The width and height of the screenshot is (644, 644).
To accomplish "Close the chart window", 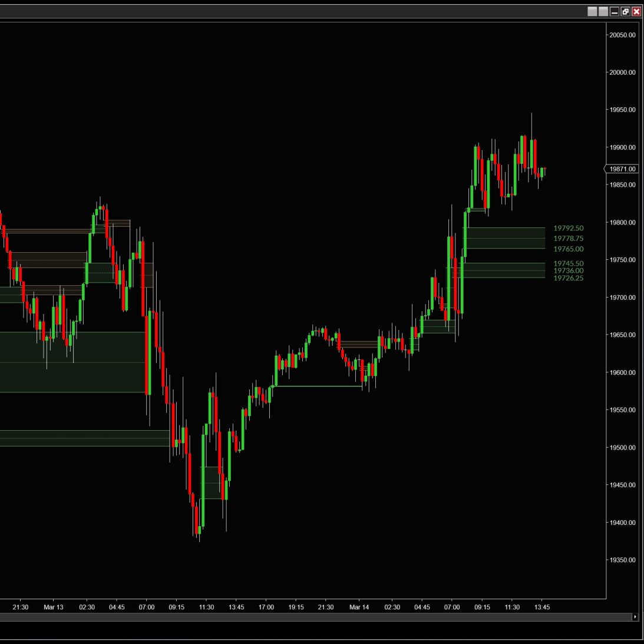I will tap(636, 12).
